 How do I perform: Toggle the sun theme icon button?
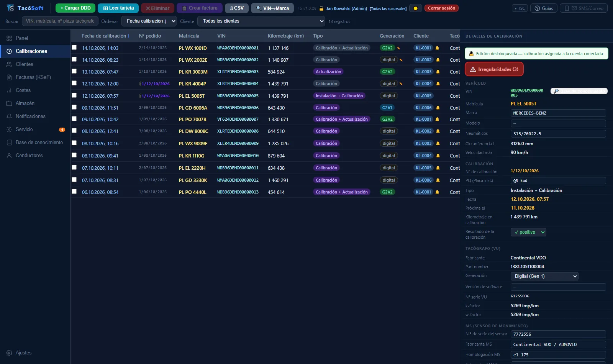point(415,8)
